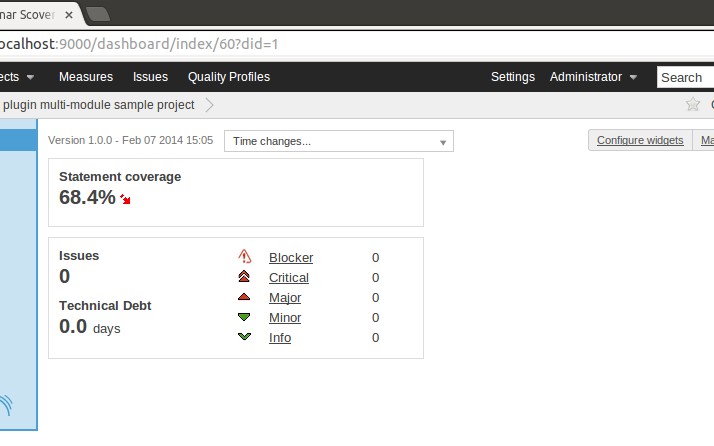Expand the Projects menu arrow
Viewport: 714px width, 446px height.
(30, 77)
